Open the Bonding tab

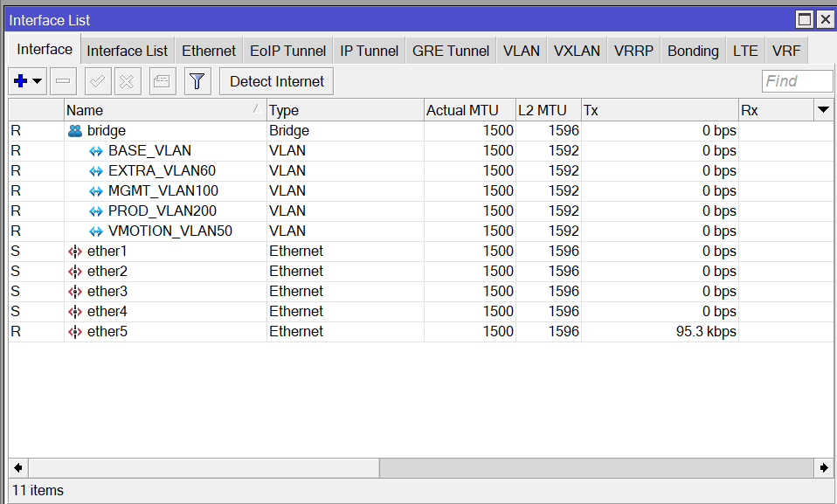(693, 51)
